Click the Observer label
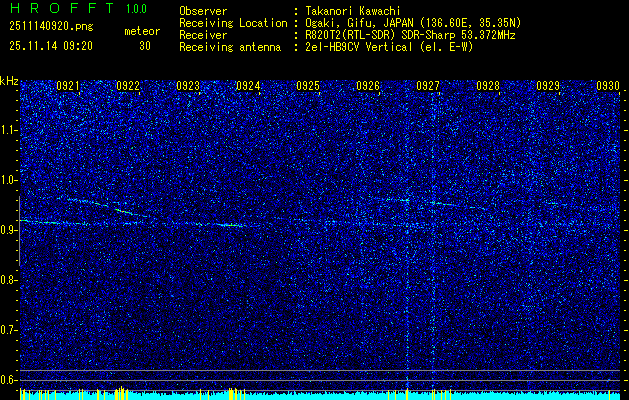The width and height of the screenshot is (629, 400). (x=203, y=11)
